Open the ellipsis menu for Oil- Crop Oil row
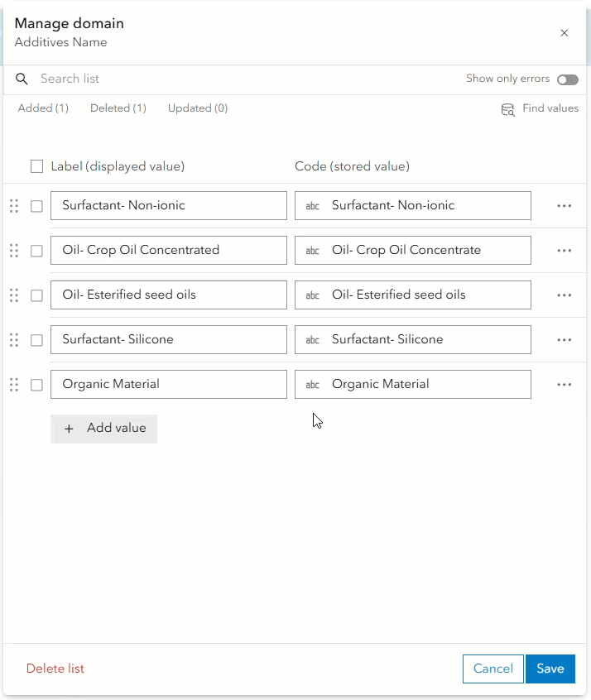The width and height of the screenshot is (591, 700). tap(565, 251)
